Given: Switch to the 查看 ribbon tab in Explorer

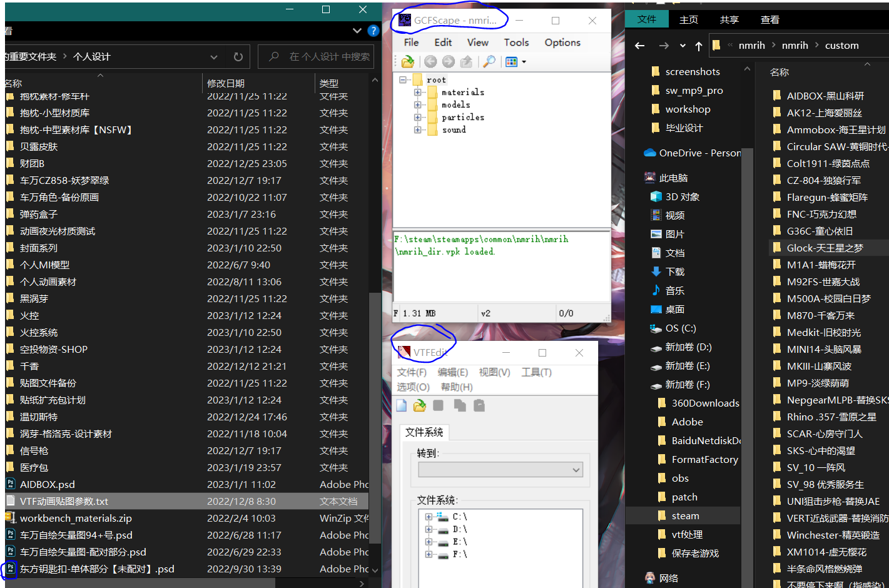Looking at the screenshot, I should [770, 19].
